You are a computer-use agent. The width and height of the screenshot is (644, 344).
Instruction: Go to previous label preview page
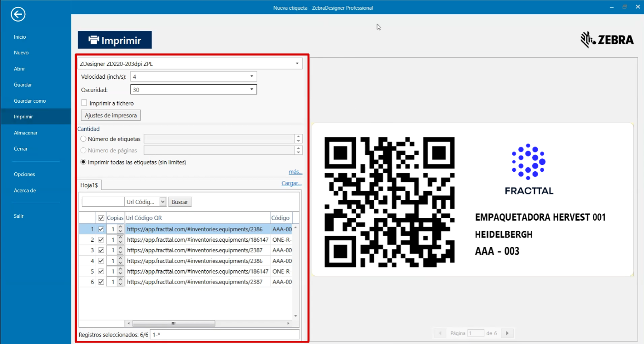click(440, 333)
